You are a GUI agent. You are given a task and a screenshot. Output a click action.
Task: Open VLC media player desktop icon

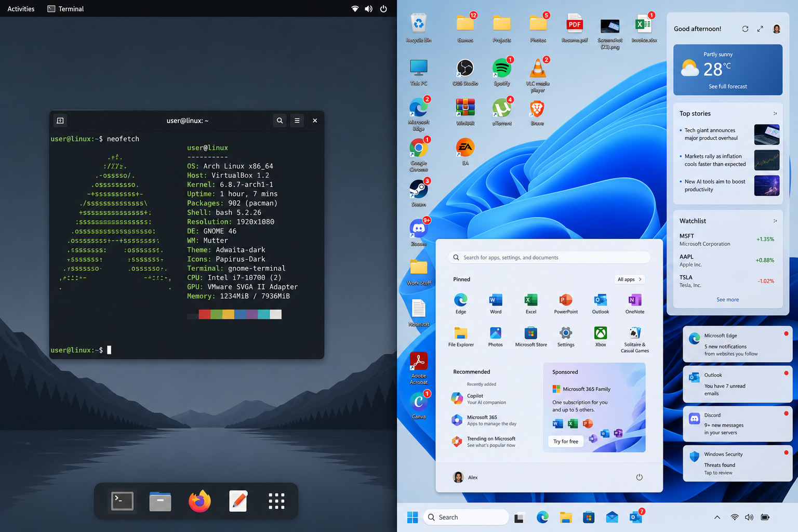point(538,75)
